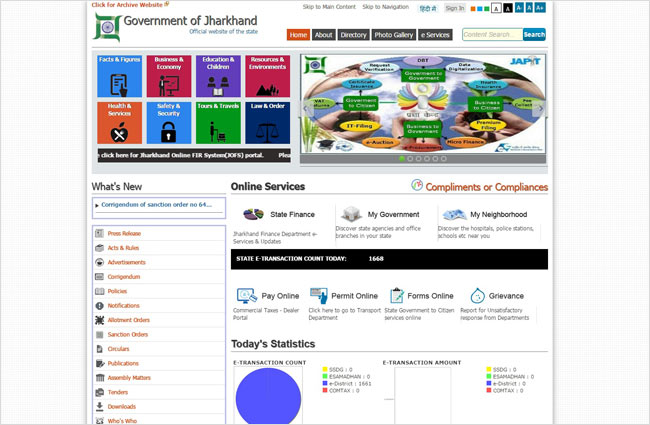
Task: Click the Pay Online icon
Action: click(246, 296)
